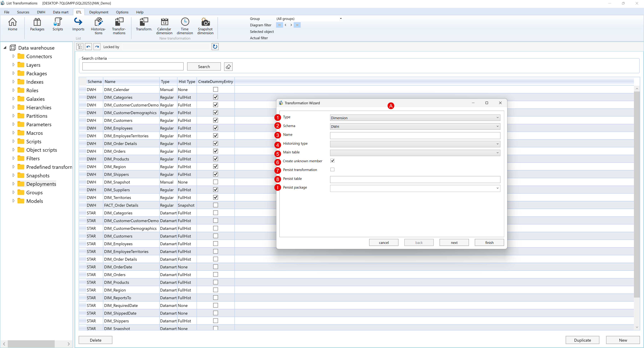
Task: Open the Data mart tab
Action: [x=61, y=12]
